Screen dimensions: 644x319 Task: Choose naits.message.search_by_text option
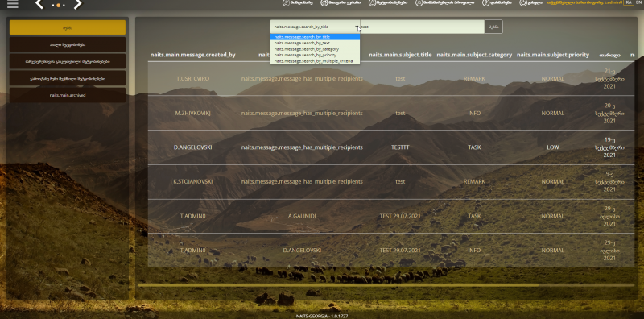click(x=315, y=43)
